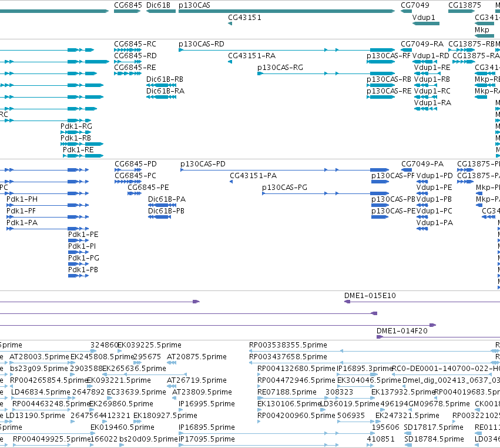Screen dimensions: 500x448
Task: Select protein Dic61B-PA
Action: coord(167,199)
